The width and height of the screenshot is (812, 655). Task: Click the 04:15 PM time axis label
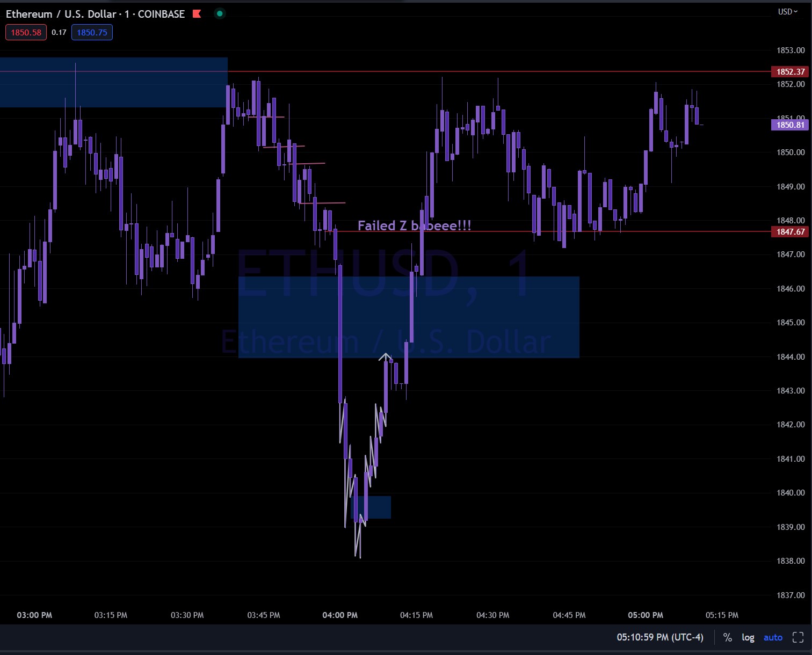pyautogui.click(x=416, y=615)
